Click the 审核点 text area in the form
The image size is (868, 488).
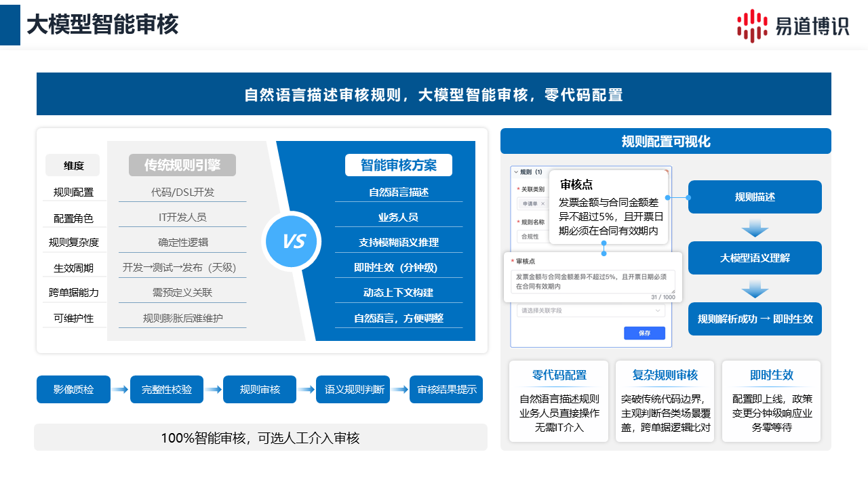tap(593, 281)
